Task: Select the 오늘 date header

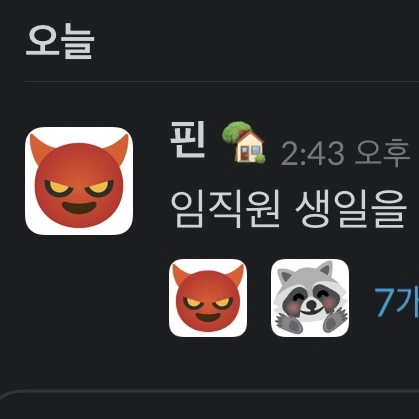Action: point(60,42)
